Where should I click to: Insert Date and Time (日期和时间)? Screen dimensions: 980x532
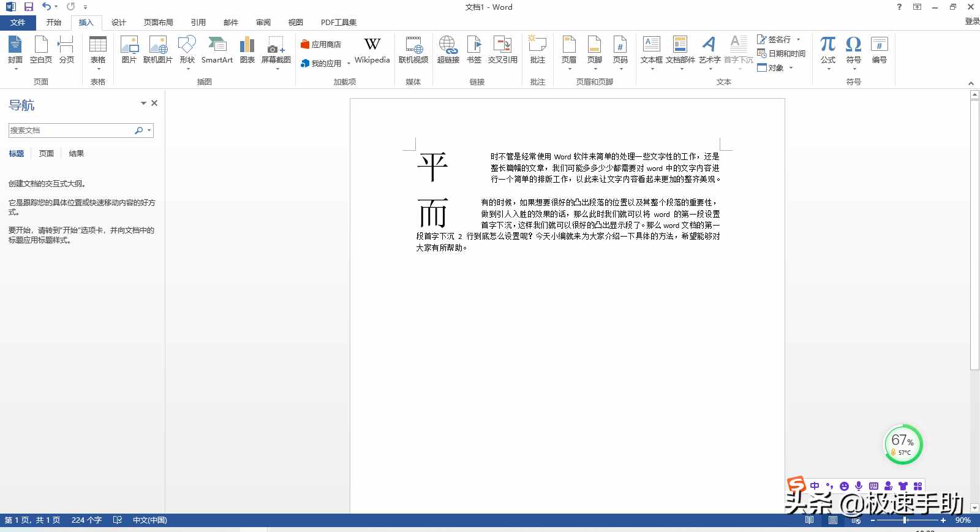782,54
